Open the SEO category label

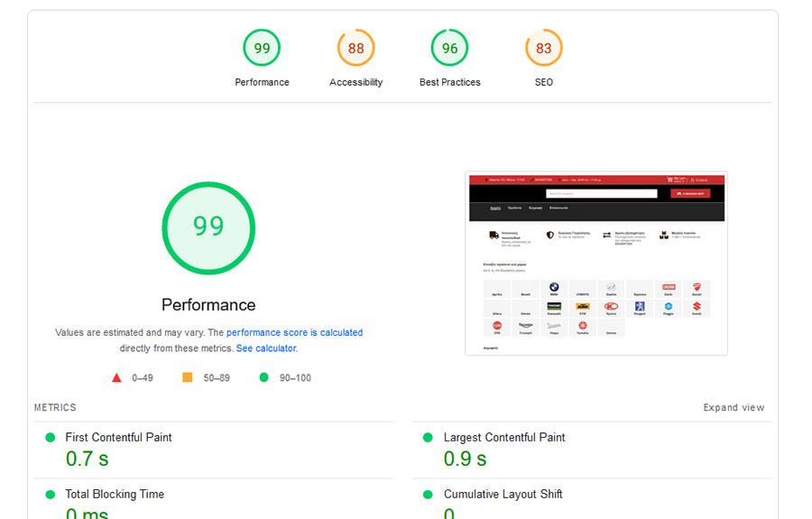tap(544, 82)
